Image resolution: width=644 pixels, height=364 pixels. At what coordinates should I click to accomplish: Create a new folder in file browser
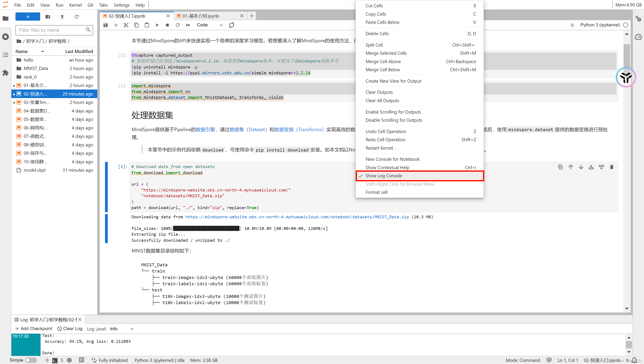point(48,17)
